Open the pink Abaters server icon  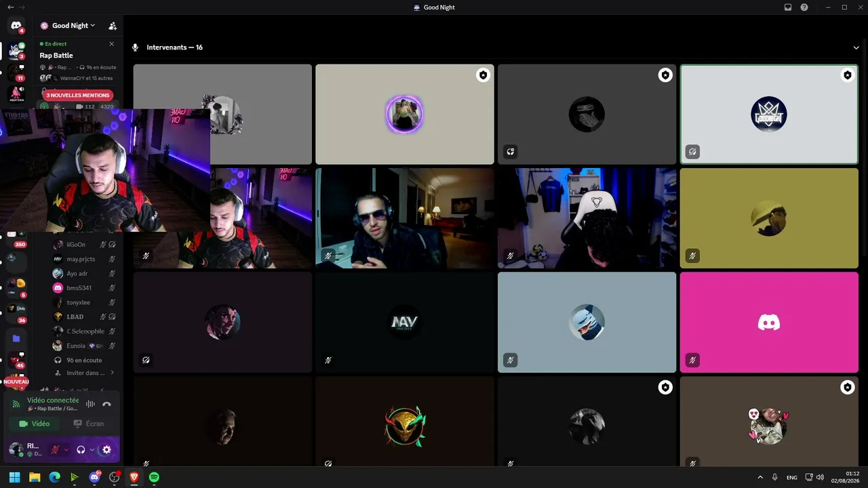[16, 94]
